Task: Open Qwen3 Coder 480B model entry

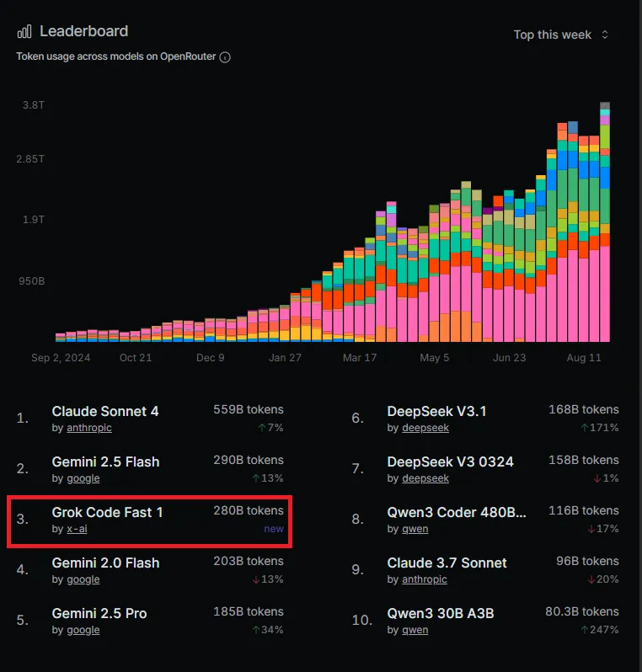Action: [457, 513]
